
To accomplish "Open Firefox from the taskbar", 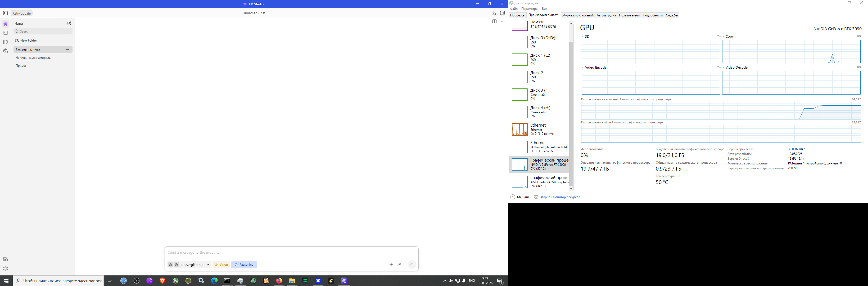I will pyautogui.click(x=279, y=281).
